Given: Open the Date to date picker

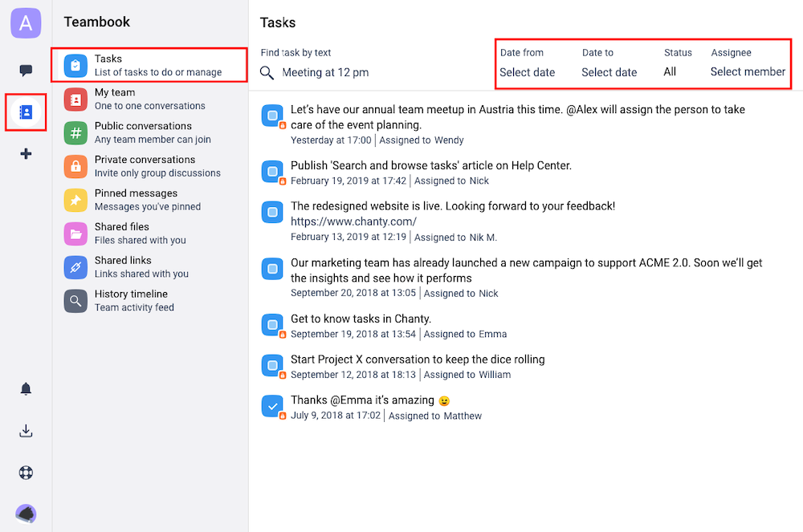Looking at the screenshot, I should coord(609,72).
